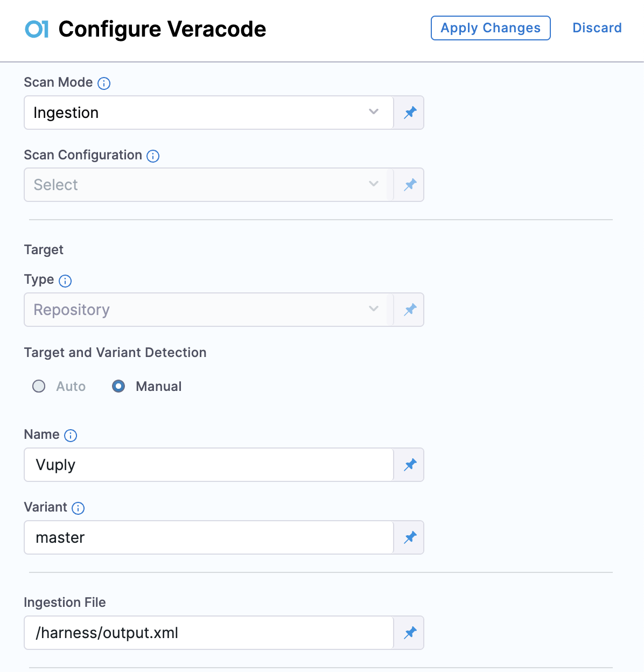Show info tooltip for Target Type

[65, 281]
